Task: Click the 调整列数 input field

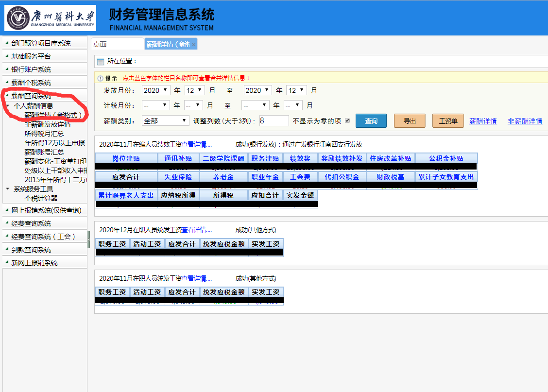Action: pyautogui.click(x=274, y=121)
